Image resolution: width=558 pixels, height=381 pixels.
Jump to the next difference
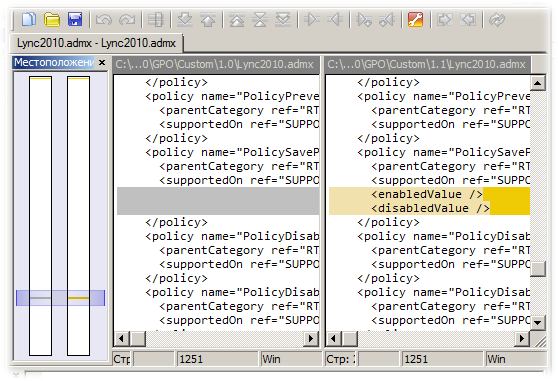pyautogui.click(x=185, y=20)
